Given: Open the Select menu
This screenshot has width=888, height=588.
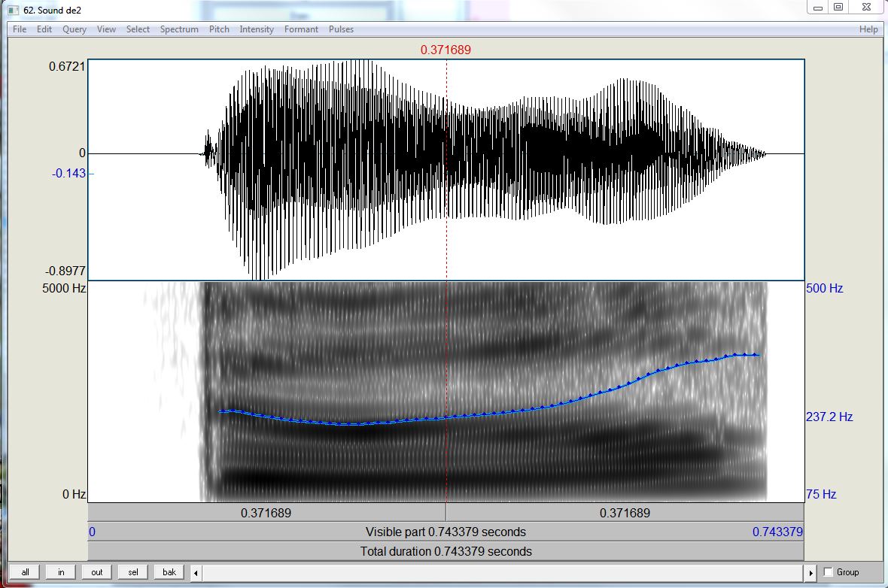Looking at the screenshot, I should (x=138, y=29).
